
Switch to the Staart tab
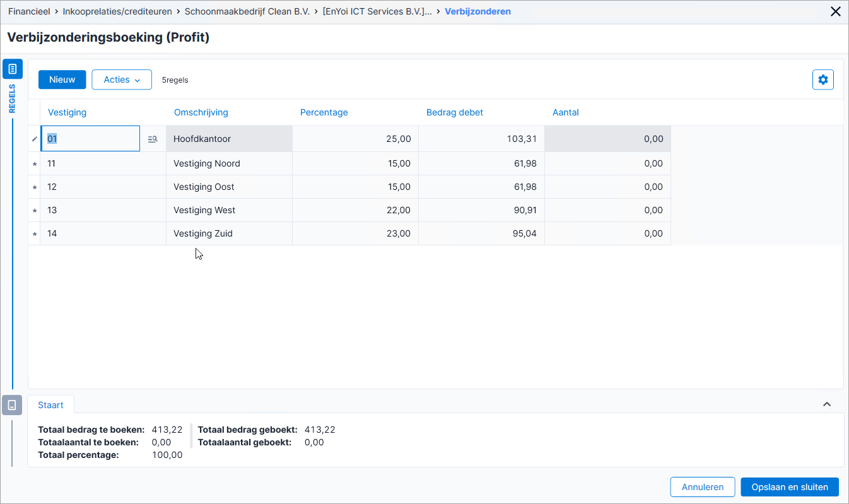(x=50, y=405)
